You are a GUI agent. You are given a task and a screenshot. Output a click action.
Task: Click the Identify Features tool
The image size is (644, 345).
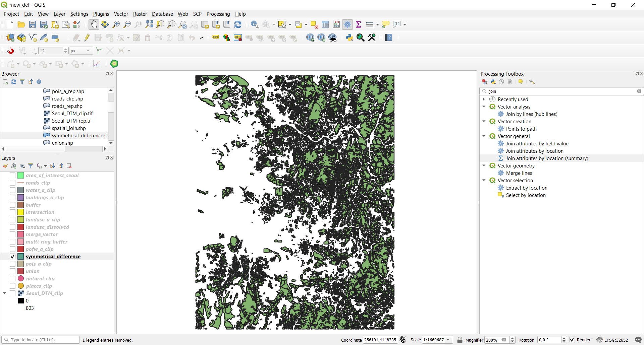(255, 24)
